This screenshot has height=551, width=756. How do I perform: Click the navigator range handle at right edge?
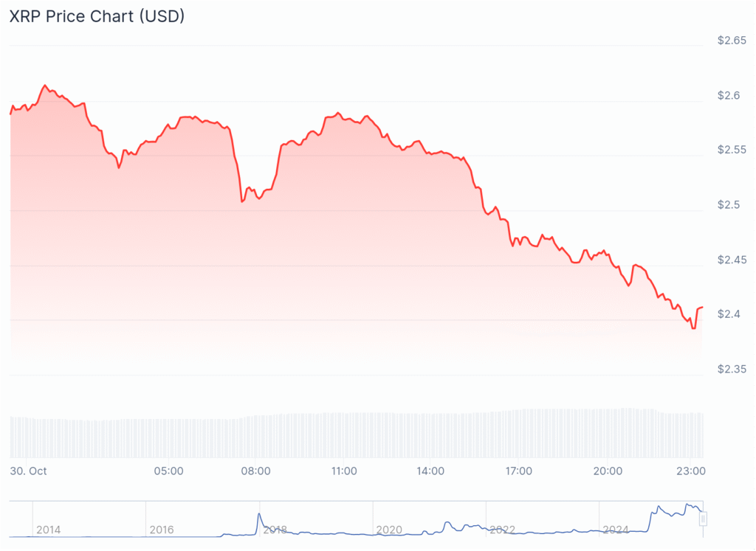(704, 519)
